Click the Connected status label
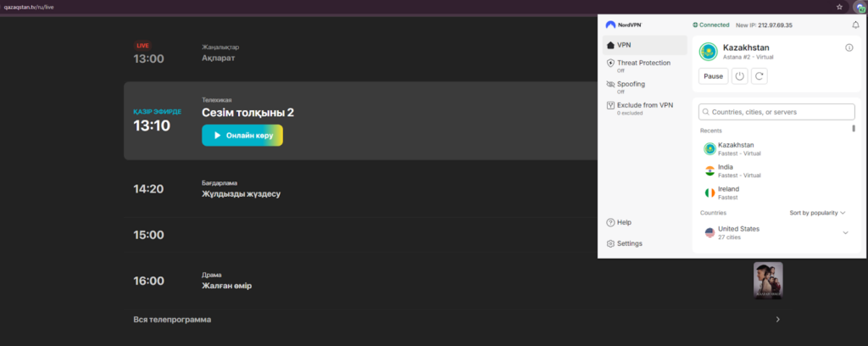868x346 pixels. pos(711,25)
